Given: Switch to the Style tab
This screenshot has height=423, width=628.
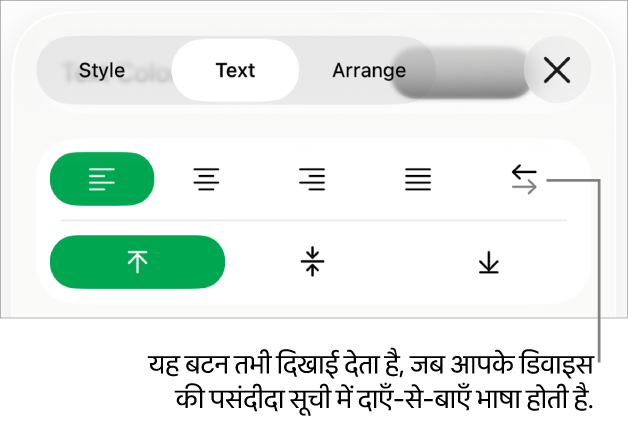Looking at the screenshot, I should point(102,70).
